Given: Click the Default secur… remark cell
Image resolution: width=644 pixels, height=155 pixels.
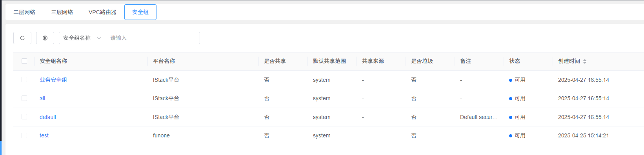Looking at the screenshot, I should [x=478, y=117].
